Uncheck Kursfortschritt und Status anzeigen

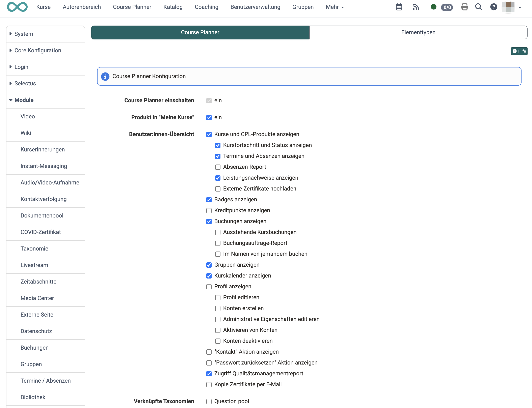click(x=218, y=145)
